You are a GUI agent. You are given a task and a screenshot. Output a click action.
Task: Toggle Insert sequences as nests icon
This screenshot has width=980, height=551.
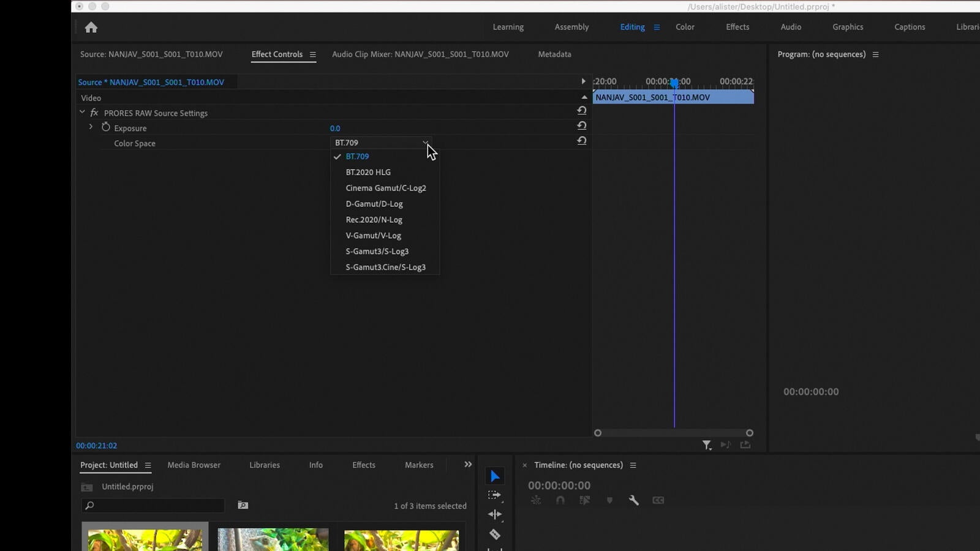536,500
